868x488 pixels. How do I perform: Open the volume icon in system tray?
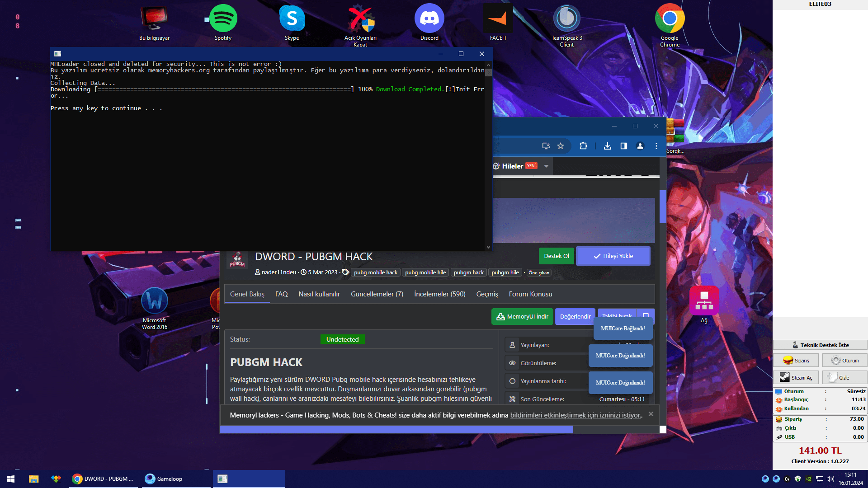(830, 479)
